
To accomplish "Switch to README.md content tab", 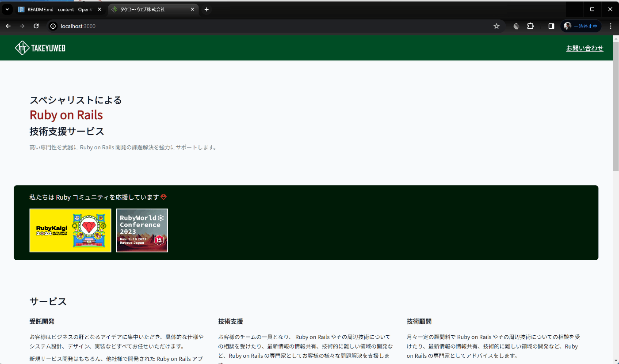I will (x=61, y=9).
